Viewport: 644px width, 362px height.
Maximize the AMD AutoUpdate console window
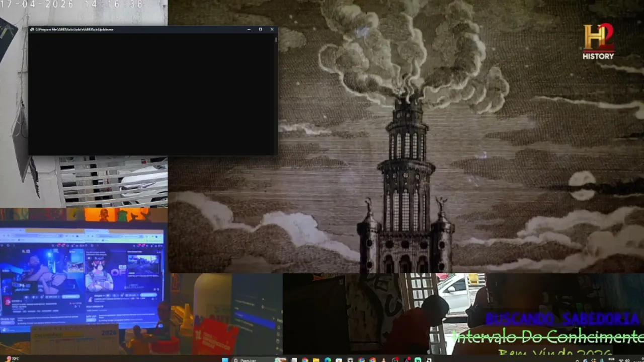pos(260,29)
